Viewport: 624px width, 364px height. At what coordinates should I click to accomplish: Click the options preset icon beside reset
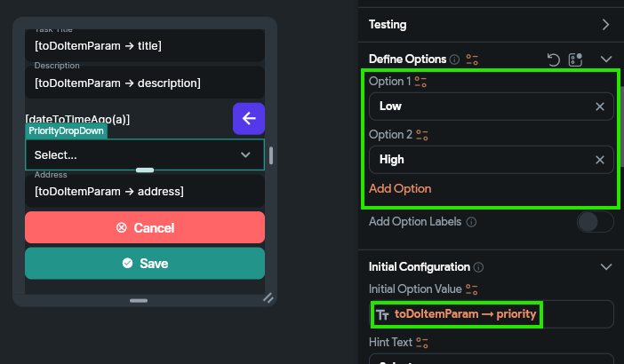575,59
